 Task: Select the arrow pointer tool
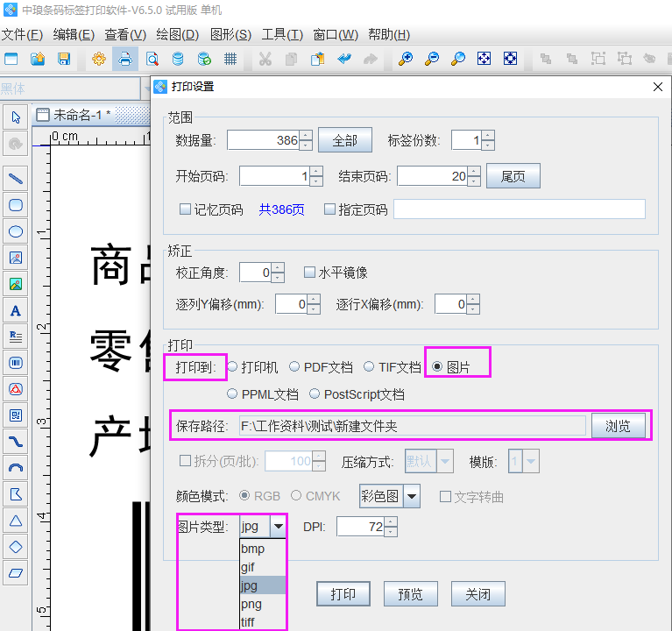point(16,117)
